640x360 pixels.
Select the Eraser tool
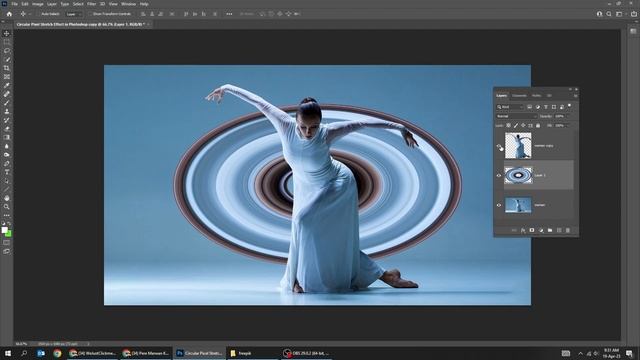tap(7, 129)
